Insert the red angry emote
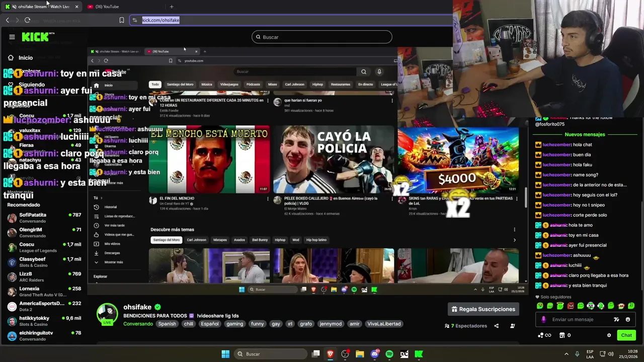The width and height of the screenshot is (644, 362). click(x=571, y=306)
